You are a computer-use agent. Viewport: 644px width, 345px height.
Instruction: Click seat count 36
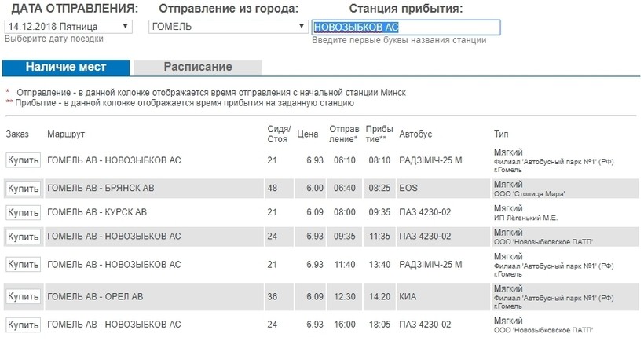click(272, 296)
